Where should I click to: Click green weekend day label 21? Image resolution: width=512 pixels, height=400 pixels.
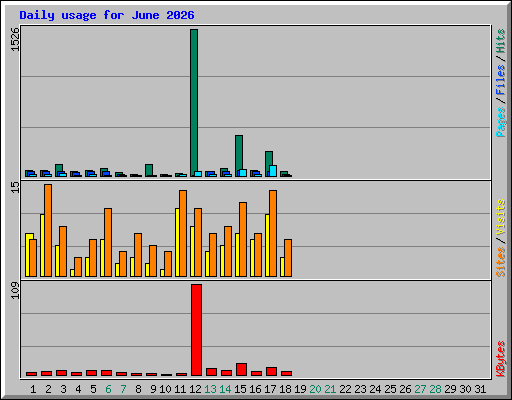pos(330,389)
